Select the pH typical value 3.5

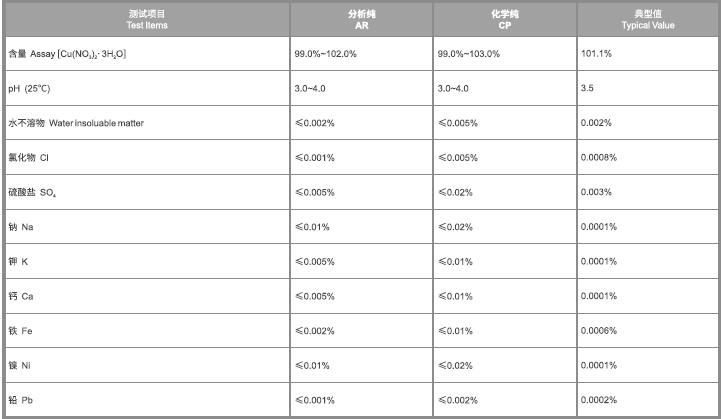click(587, 88)
